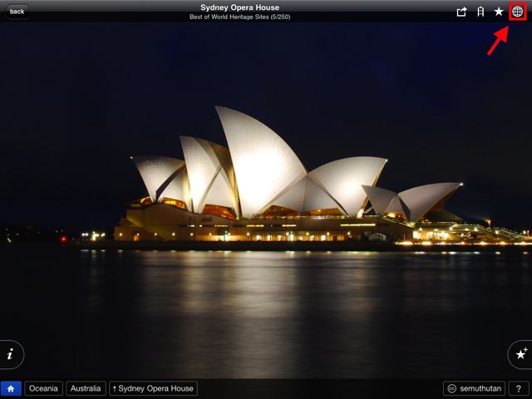Select the Oceania breadcrumb
532x399 pixels.
(x=43, y=389)
